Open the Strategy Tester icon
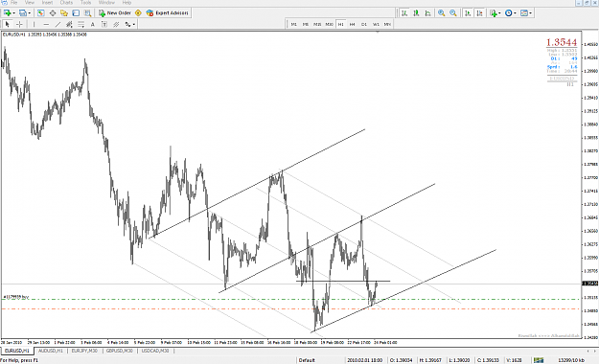Screen dimensions: 599x364 tap(88, 13)
